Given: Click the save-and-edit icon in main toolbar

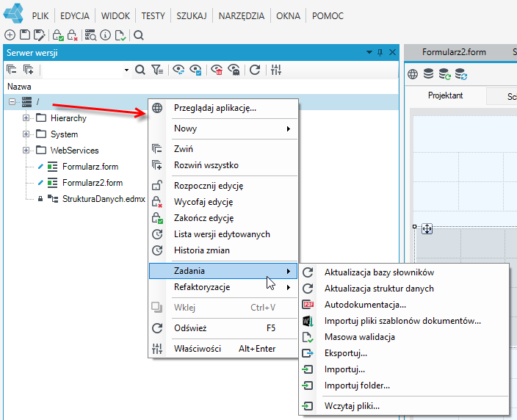Looking at the screenshot, I should (x=39, y=35).
